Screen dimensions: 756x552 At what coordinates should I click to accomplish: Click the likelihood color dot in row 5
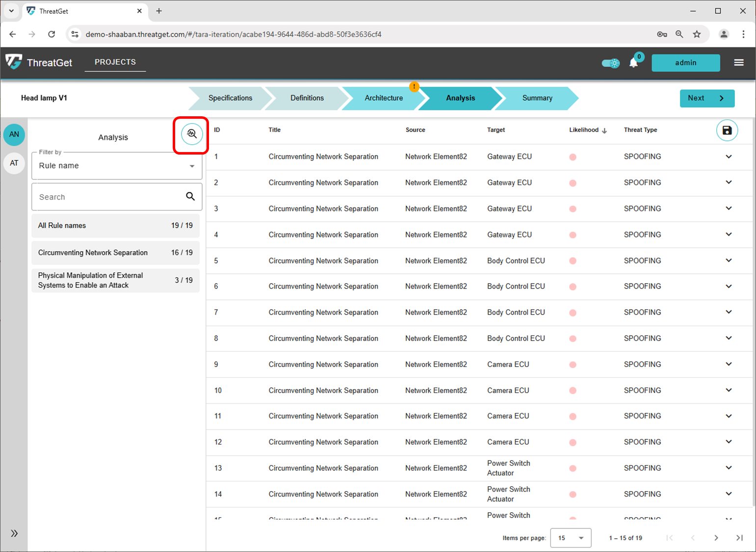(x=573, y=261)
